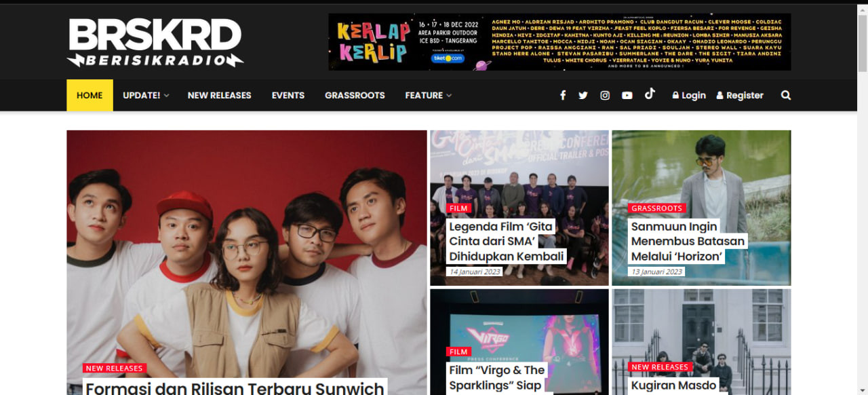The width and height of the screenshot is (868, 395).
Task: Expand the FEATURE dropdown menu
Action: click(429, 96)
